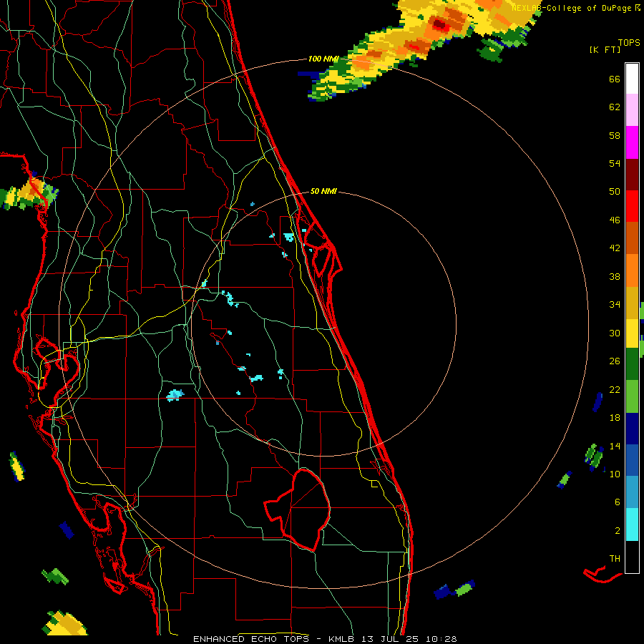644x644 pixels.
Task: Pick the gold color bar segment
Action: click(x=632, y=303)
